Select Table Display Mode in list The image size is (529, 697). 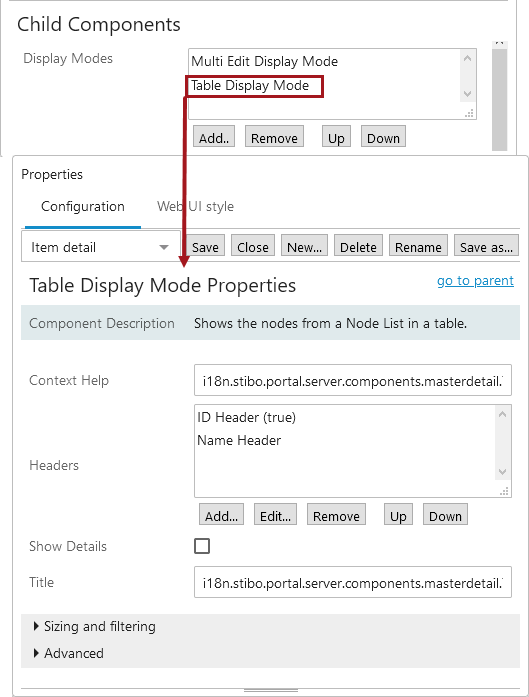tap(250, 85)
